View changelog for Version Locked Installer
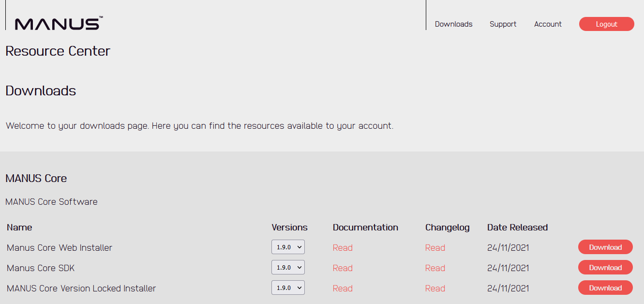The image size is (644, 304). [x=435, y=289]
